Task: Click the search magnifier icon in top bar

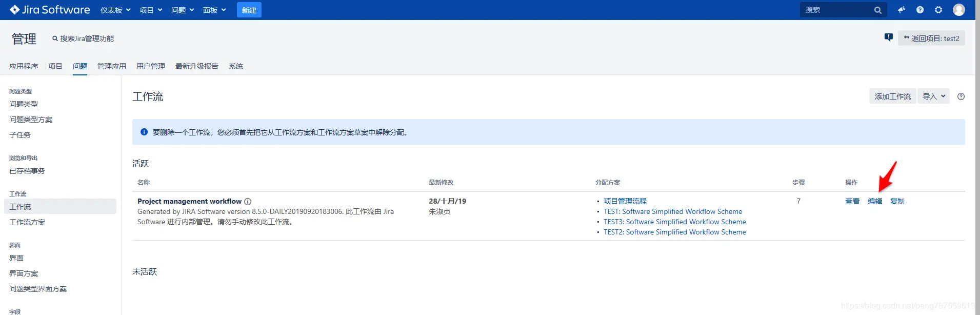Action: pyautogui.click(x=878, y=10)
